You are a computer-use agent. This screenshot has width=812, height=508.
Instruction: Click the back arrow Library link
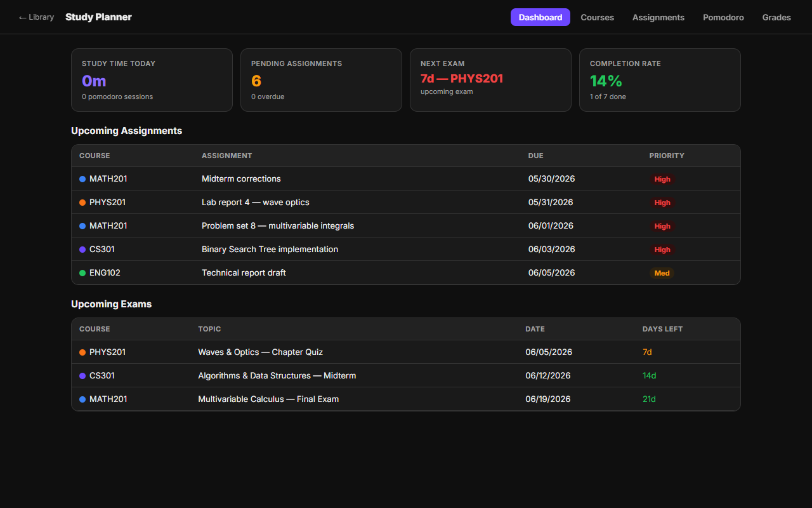(36, 17)
